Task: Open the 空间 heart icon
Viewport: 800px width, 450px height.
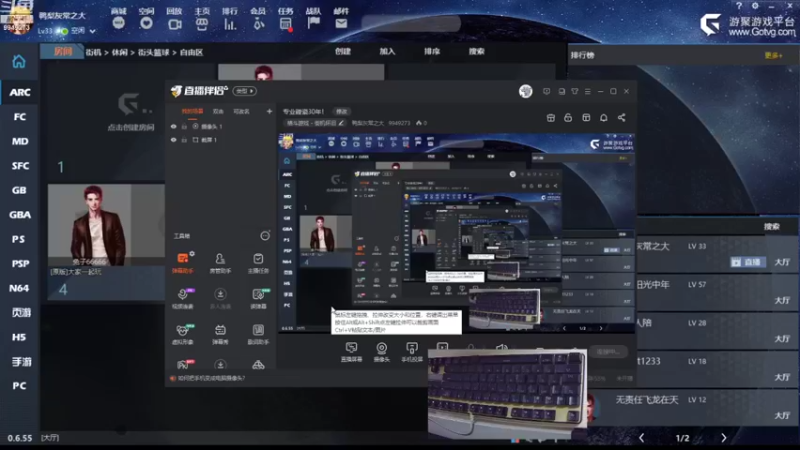Action: (146, 19)
